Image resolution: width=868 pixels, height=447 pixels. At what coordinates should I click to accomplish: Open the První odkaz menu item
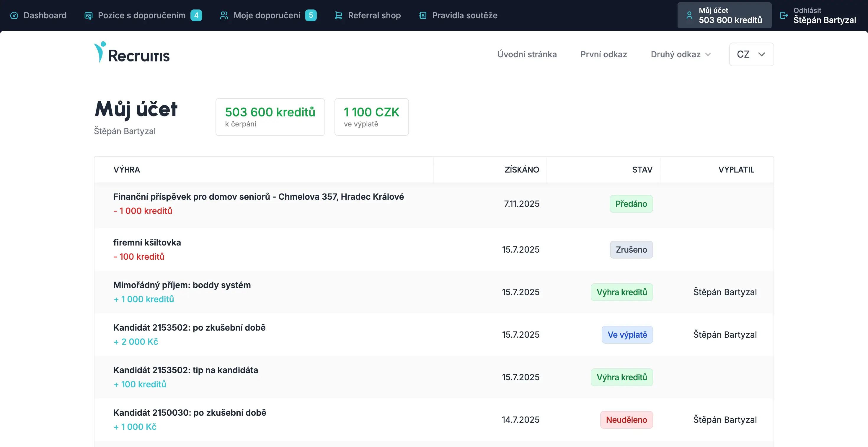(x=603, y=54)
